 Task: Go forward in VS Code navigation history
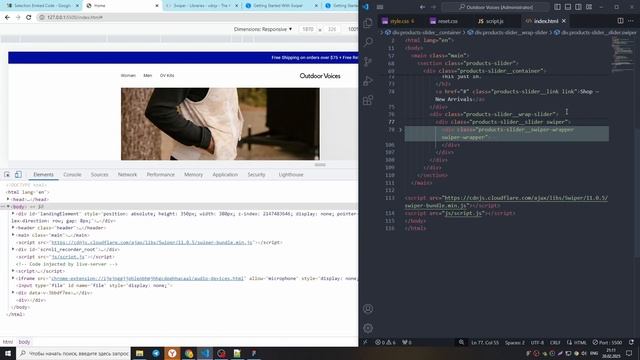(x=433, y=7)
